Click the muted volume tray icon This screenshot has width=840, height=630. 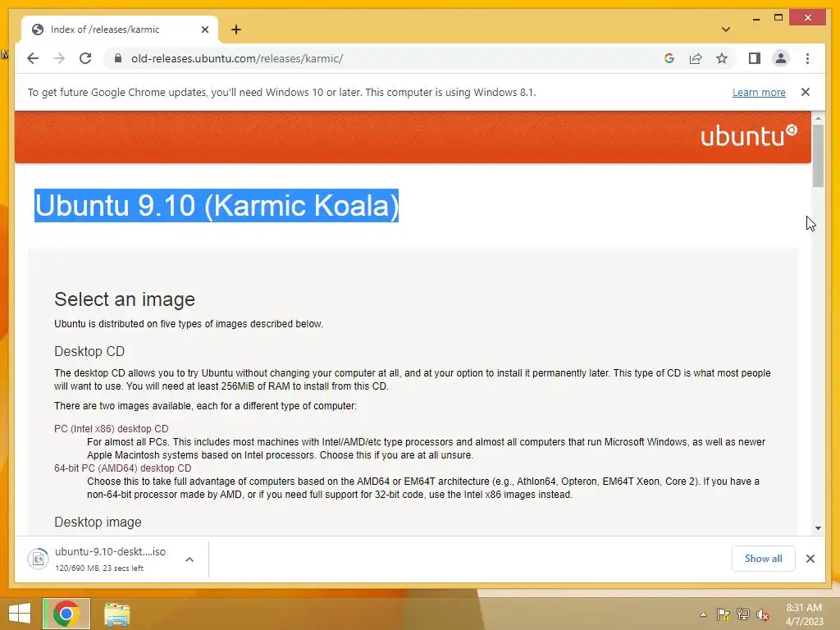click(763, 614)
